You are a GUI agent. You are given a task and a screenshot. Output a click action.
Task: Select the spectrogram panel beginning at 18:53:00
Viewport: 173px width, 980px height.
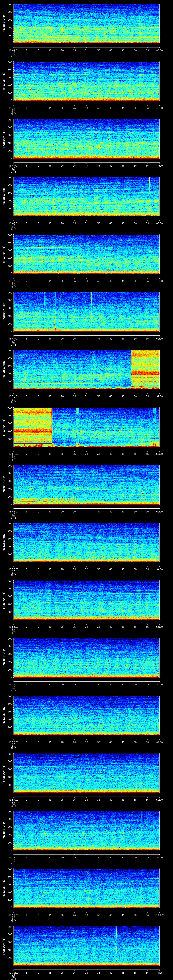(86, 543)
